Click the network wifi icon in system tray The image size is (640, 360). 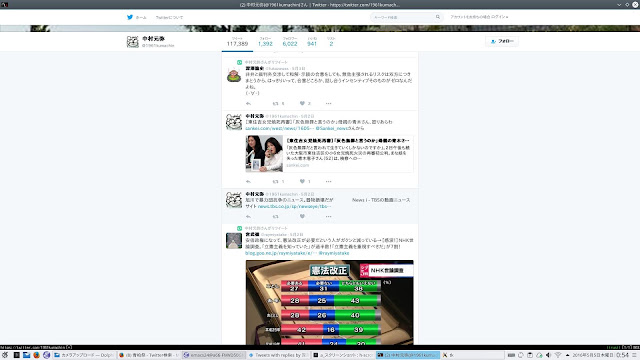[558, 355]
